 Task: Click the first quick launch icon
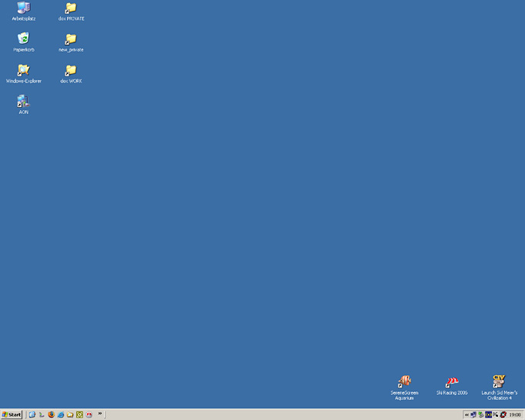pyautogui.click(x=32, y=414)
